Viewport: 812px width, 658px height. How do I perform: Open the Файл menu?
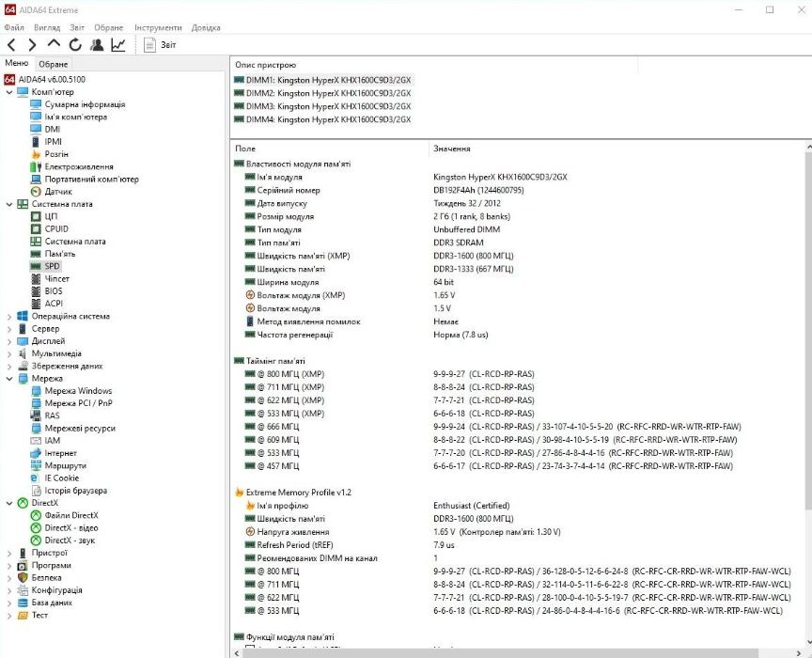pos(14,27)
